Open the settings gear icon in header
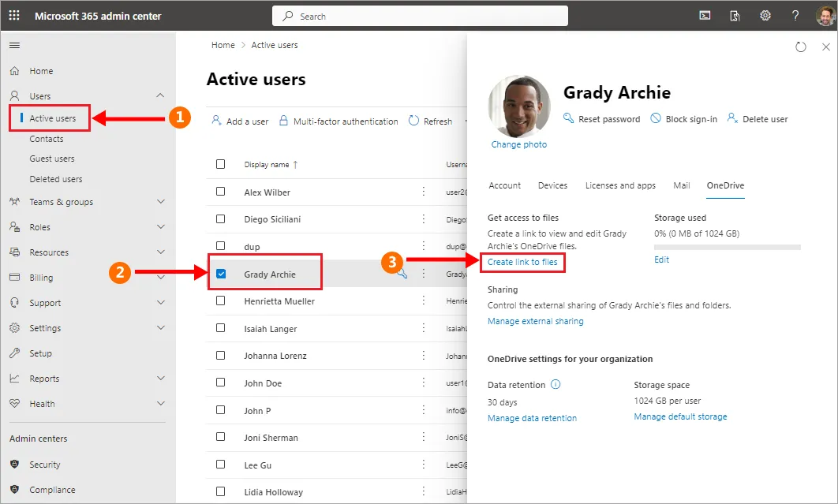 (765, 16)
